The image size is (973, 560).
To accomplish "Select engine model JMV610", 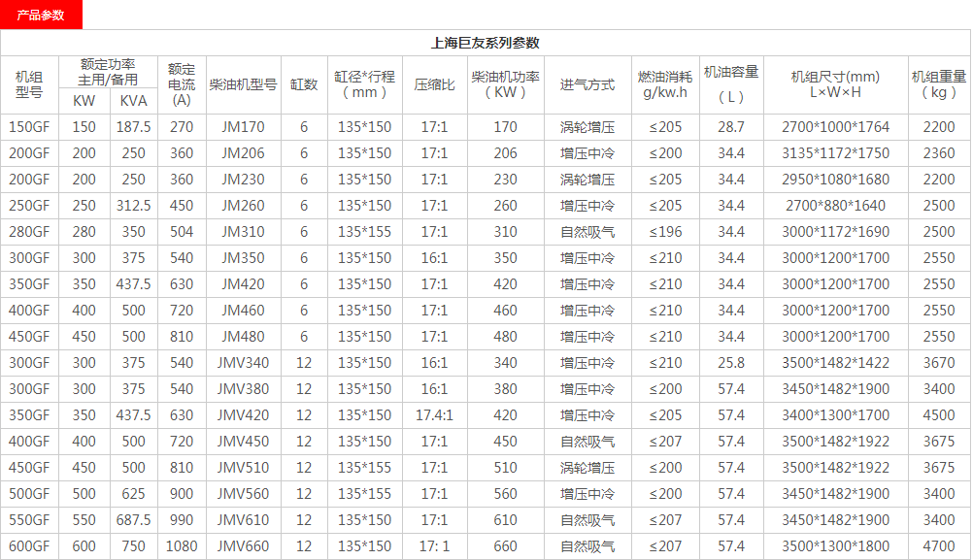I will tap(243, 519).
